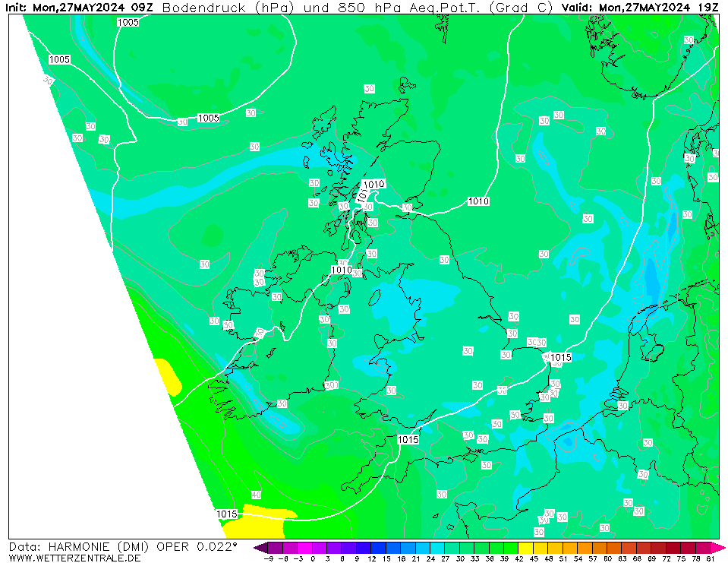
Task: Click the 'Valid: Mon,27MAY2024 19Z' header text
Action: (x=640, y=8)
